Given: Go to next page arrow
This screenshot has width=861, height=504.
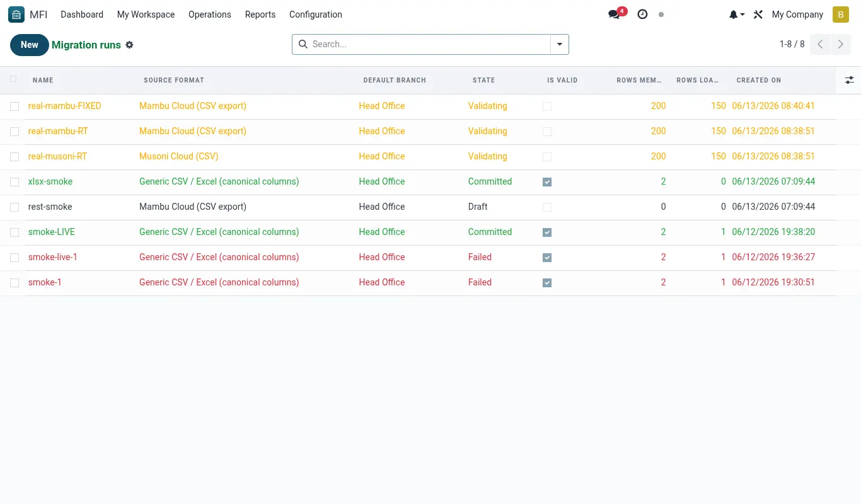Looking at the screenshot, I should coord(840,44).
